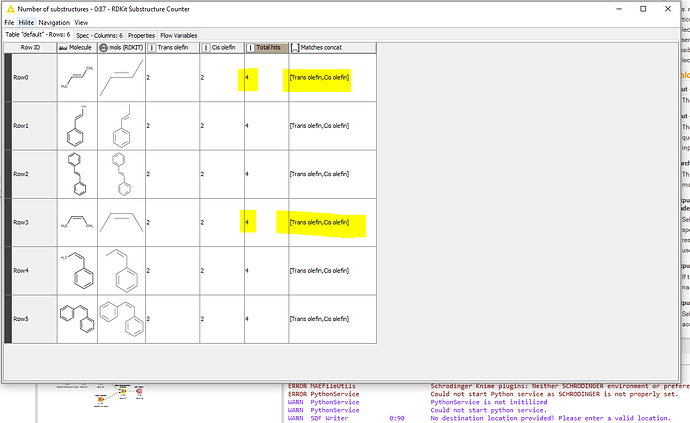The width and height of the screenshot is (690, 423).
Task: Select the Table "default" - Rows: 6 tab
Action: pyautogui.click(x=38, y=34)
